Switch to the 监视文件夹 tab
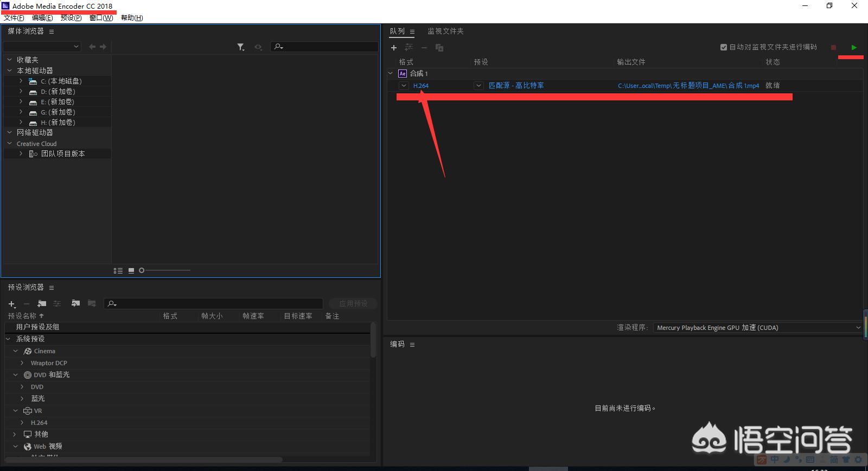 coord(445,31)
